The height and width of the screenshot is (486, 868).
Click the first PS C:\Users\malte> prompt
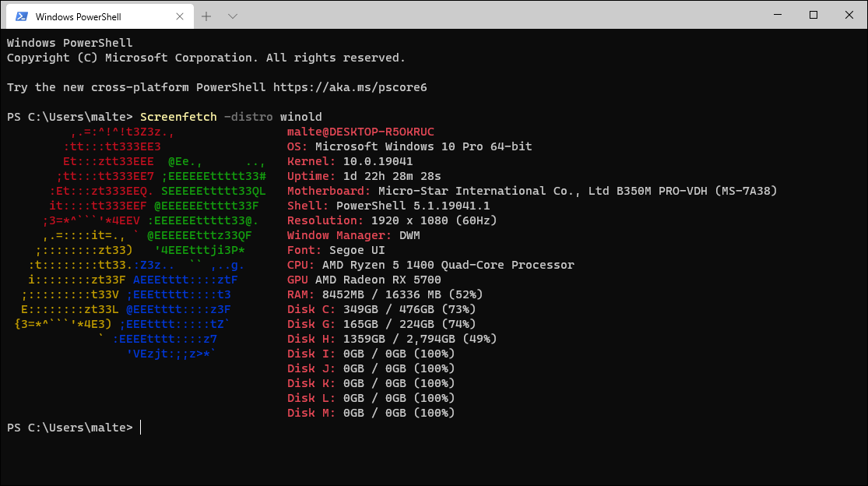[70, 117]
